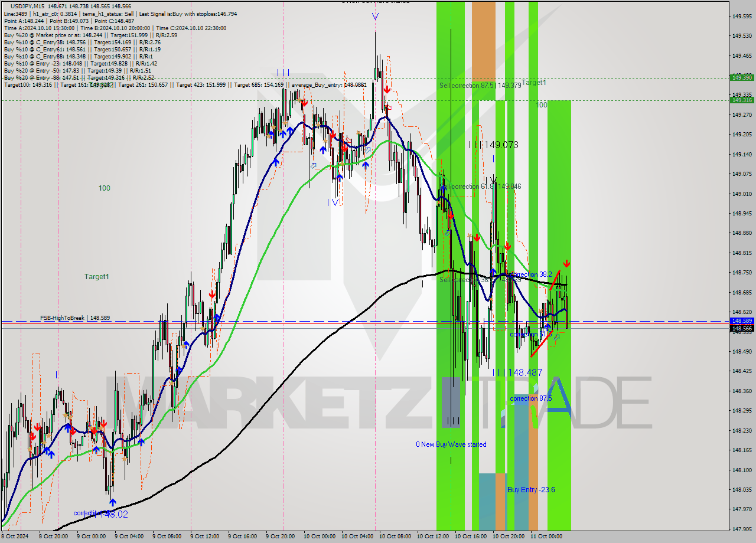Click the '8 Oct 2024' date on time axis
Viewport: 756px width, 543px height.
tap(15, 537)
